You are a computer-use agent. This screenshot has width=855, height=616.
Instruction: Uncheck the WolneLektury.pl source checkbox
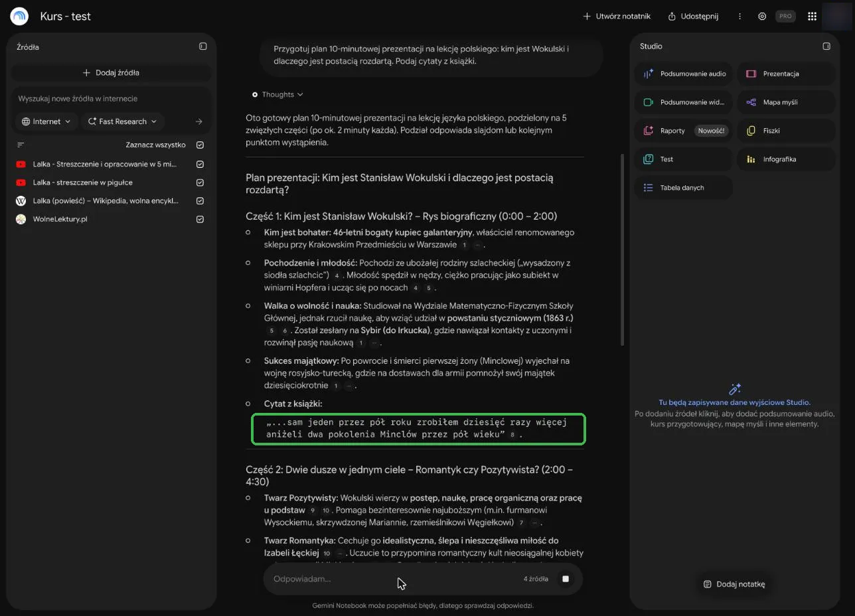[200, 219]
